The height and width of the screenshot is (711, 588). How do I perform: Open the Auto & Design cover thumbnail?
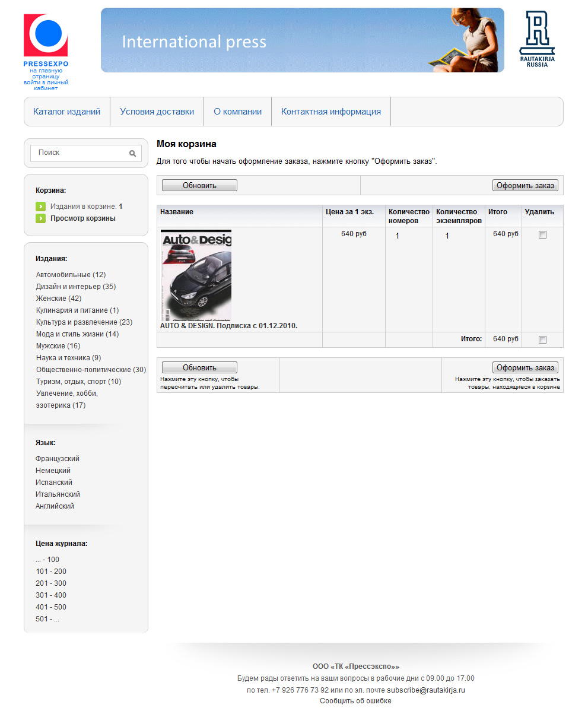[196, 275]
